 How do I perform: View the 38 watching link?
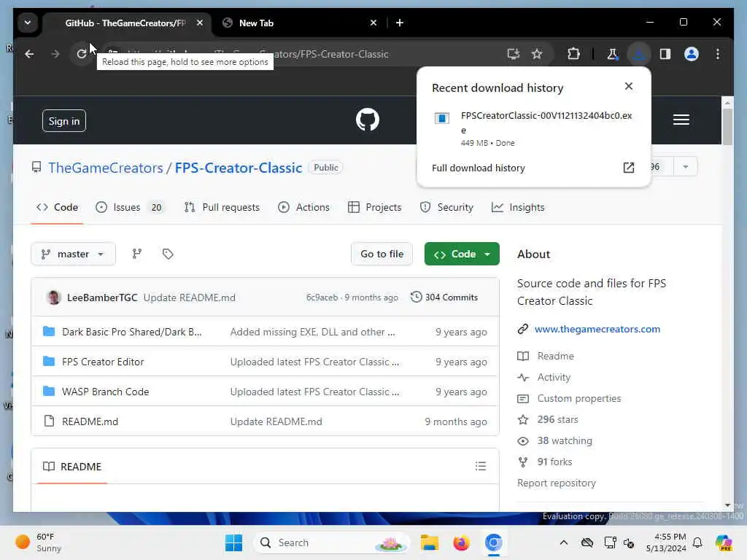tap(565, 441)
